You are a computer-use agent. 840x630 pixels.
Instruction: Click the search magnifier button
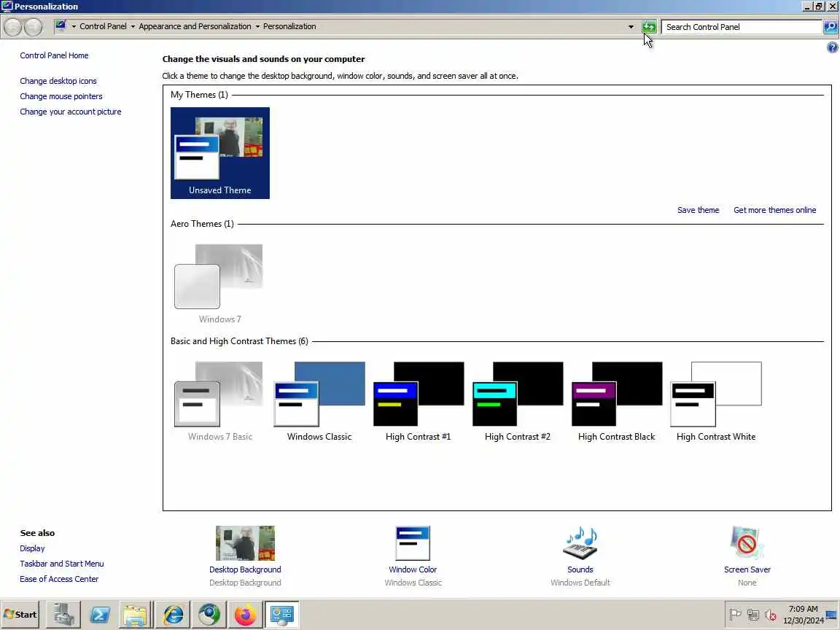click(x=831, y=27)
